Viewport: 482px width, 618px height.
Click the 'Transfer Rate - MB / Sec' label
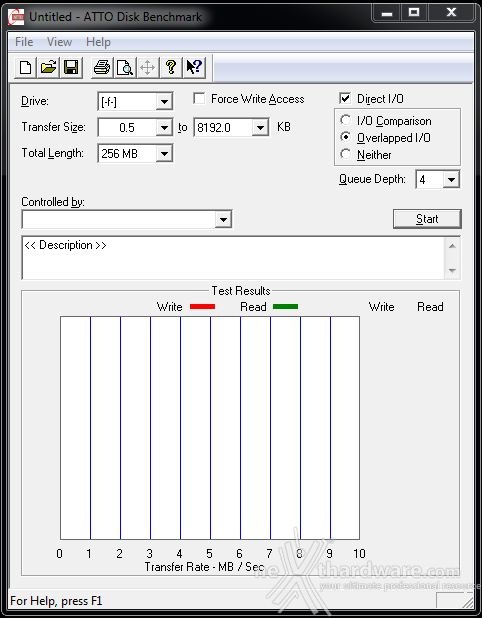(x=204, y=567)
